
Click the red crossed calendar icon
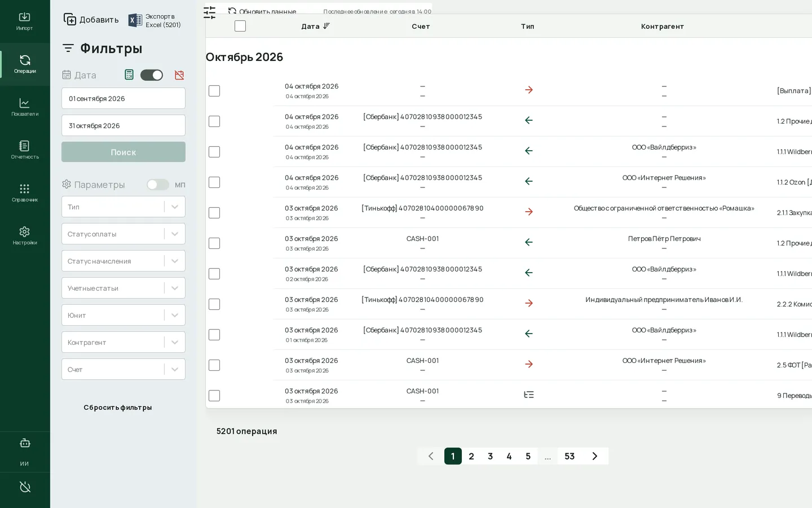coord(179,75)
